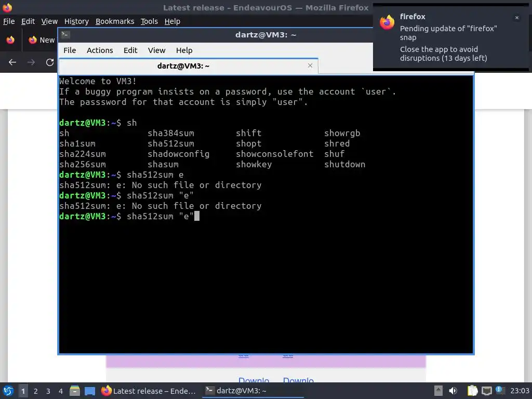Open the Firefox Edit menu
This screenshot has height=399, width=532.
click(x=28, y=21)
